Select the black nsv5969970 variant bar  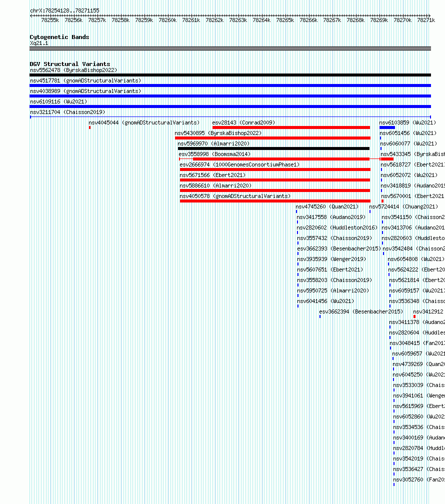pos(273,148)
